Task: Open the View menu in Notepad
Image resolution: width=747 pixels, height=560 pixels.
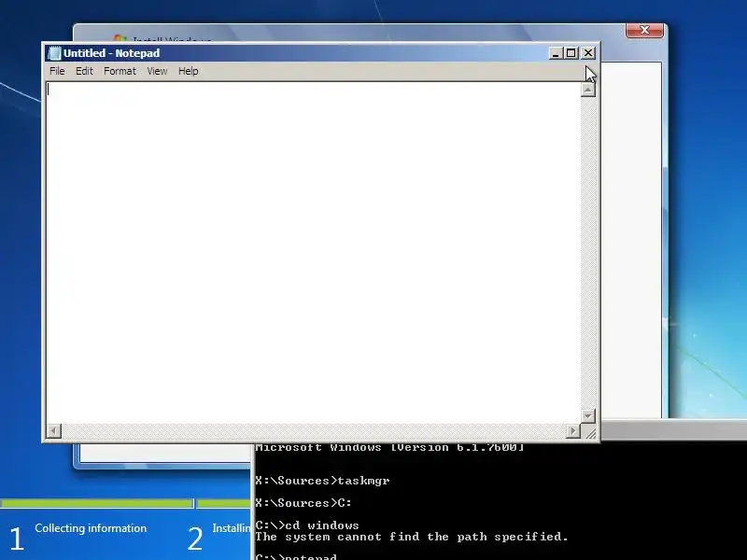Action: tap(157, 71)
